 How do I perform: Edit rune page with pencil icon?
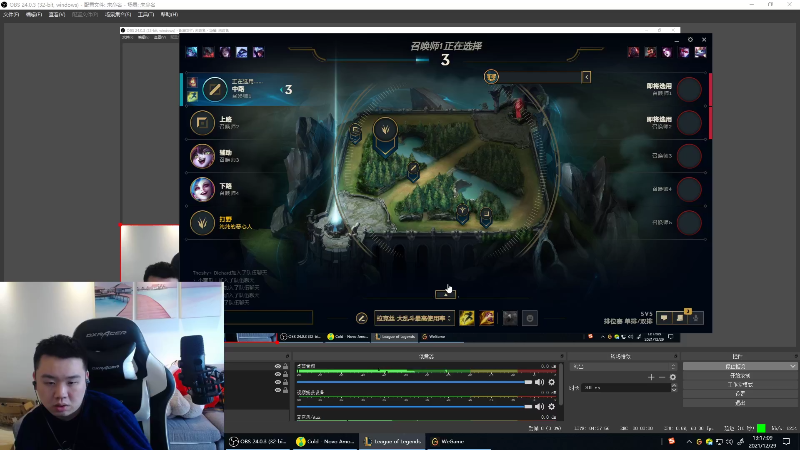[361, 318]
